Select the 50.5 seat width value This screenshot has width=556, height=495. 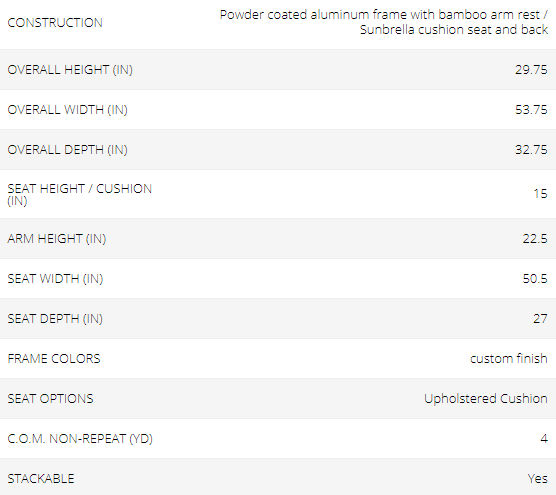click(535, 279)
